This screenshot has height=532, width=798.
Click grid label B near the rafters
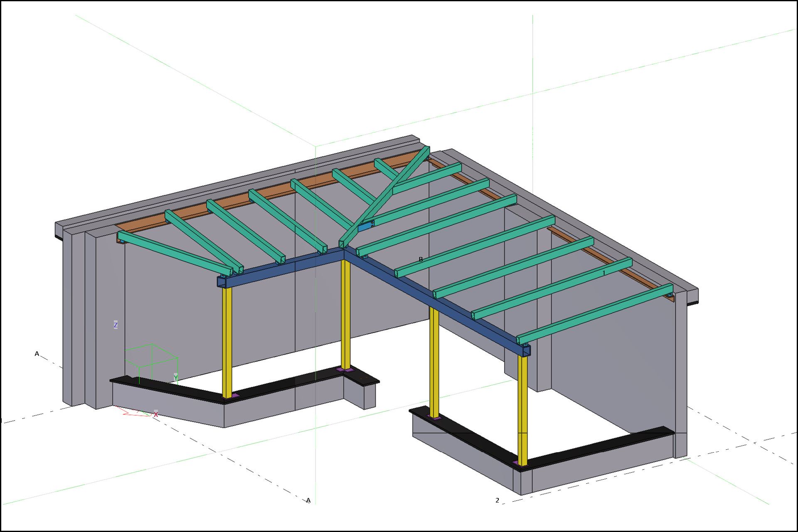pyautogui.click(x=421, y=259)
